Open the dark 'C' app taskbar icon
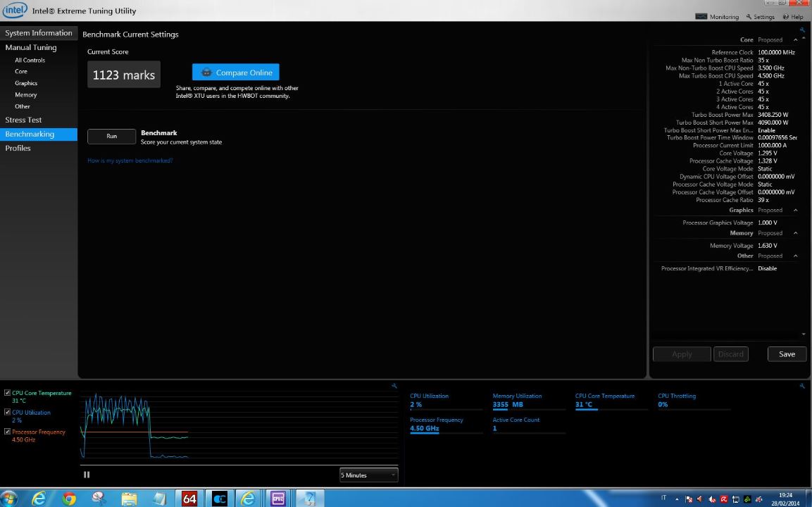Image resolution: width=812 pixels, height=507 pixels. [220, 499]
